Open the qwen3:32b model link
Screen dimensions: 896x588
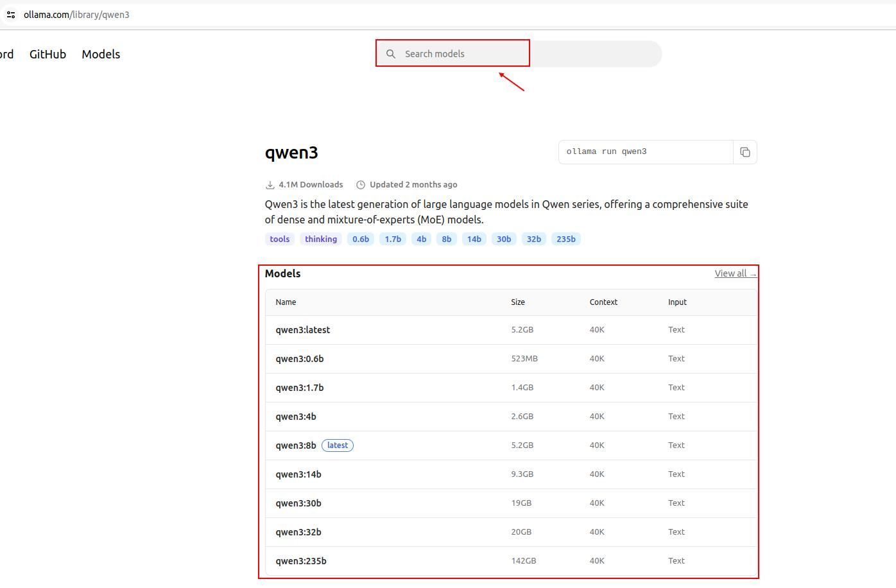tap(298, 532)
